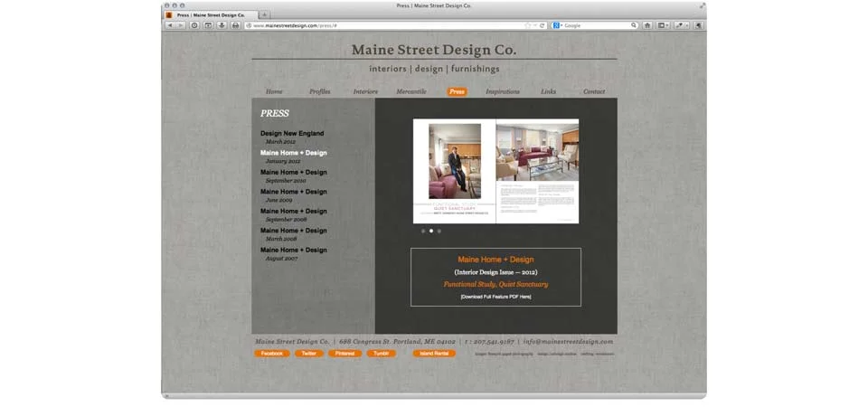Click the PRESS sidebar heading
The image size is (868, 407).
(275, 113)
